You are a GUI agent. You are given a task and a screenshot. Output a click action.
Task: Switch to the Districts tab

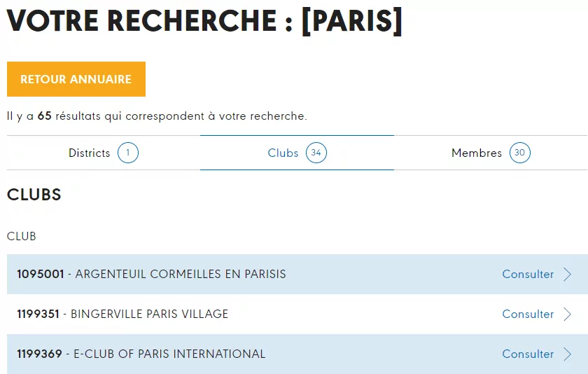tap(104, 153)
